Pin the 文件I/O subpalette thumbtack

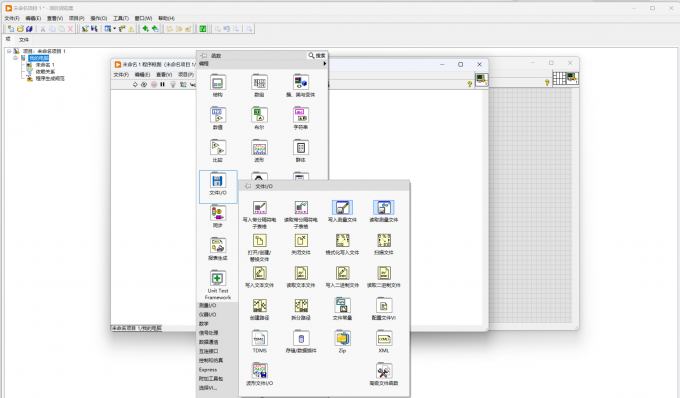248,186
